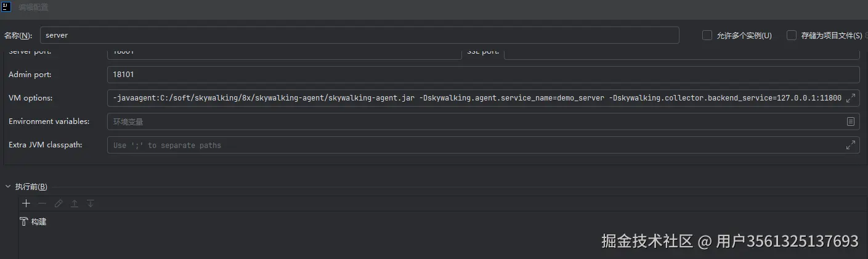Click the Extra JVM classpath input field
Viewport: 868px width, 259px height.
(x=474, y=146)
